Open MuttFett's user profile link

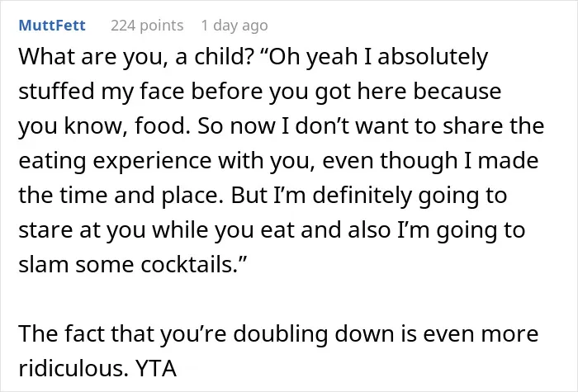point(52,26)
